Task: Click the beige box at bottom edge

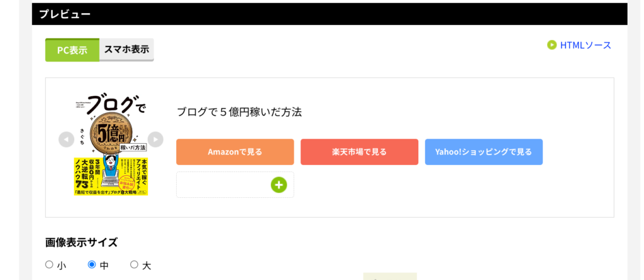Action: coord(390,276)
